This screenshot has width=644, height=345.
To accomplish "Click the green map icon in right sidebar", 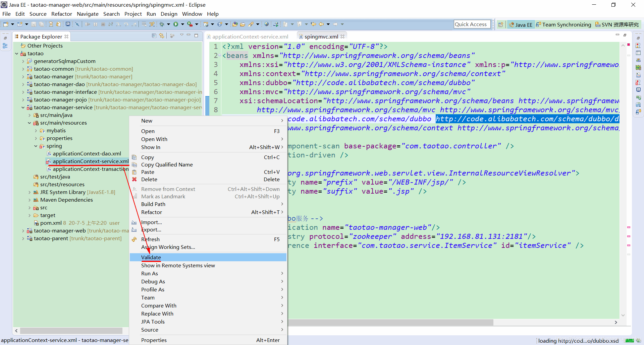I will (638, 68).
